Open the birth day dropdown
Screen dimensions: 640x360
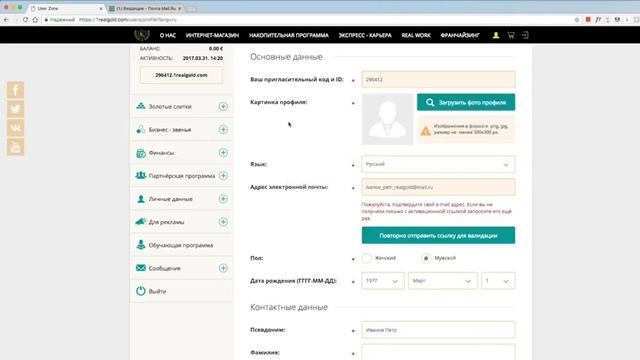point(498,281)
